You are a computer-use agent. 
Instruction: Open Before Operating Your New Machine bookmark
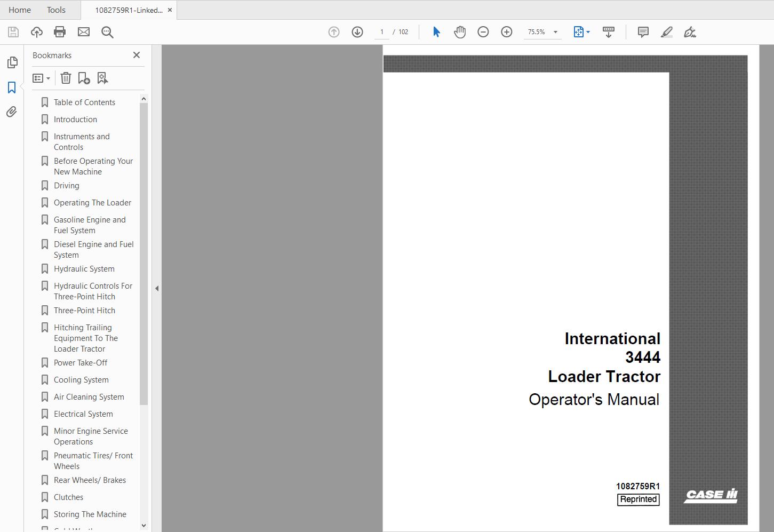[93, 166]
